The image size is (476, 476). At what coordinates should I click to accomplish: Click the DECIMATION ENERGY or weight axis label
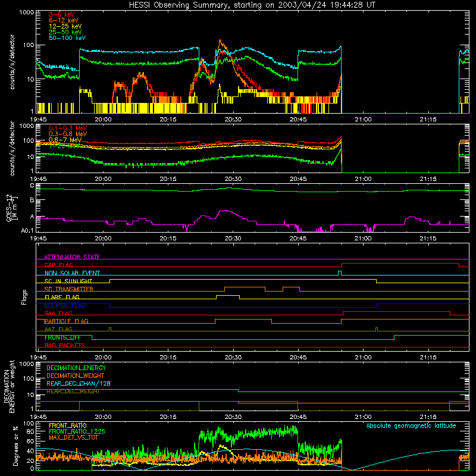(9, 386)
